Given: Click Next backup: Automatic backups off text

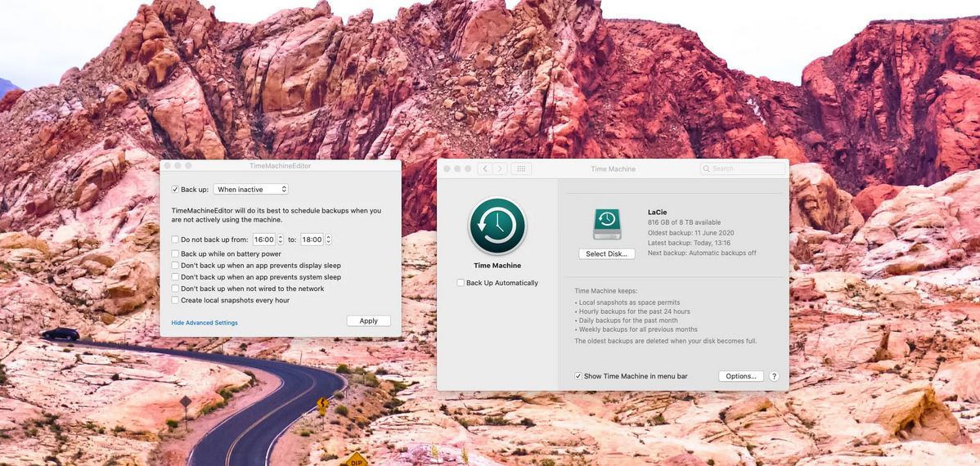Looking at the screenshot, I should pyautogui.click(x=702, y=253).
